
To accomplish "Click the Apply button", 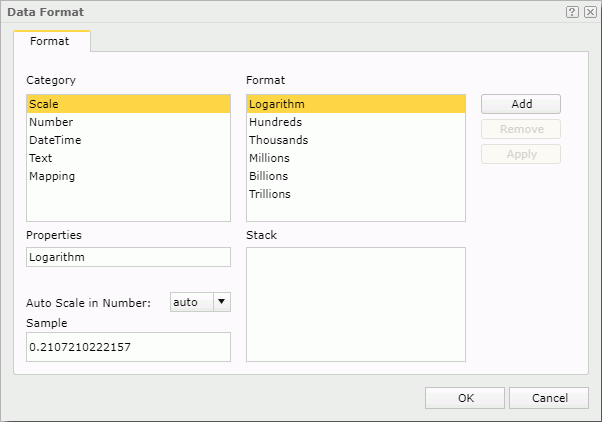I will tap(521, 154).
